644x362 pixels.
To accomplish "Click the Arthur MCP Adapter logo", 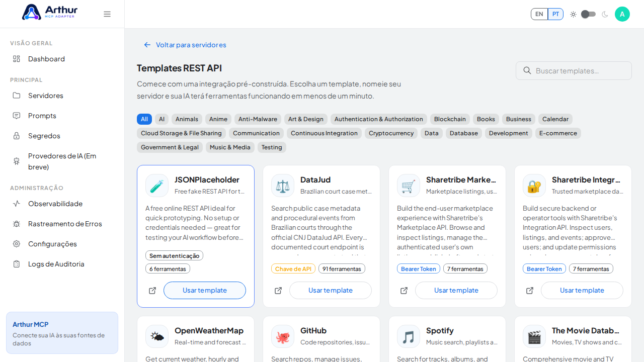I will 50,12.
